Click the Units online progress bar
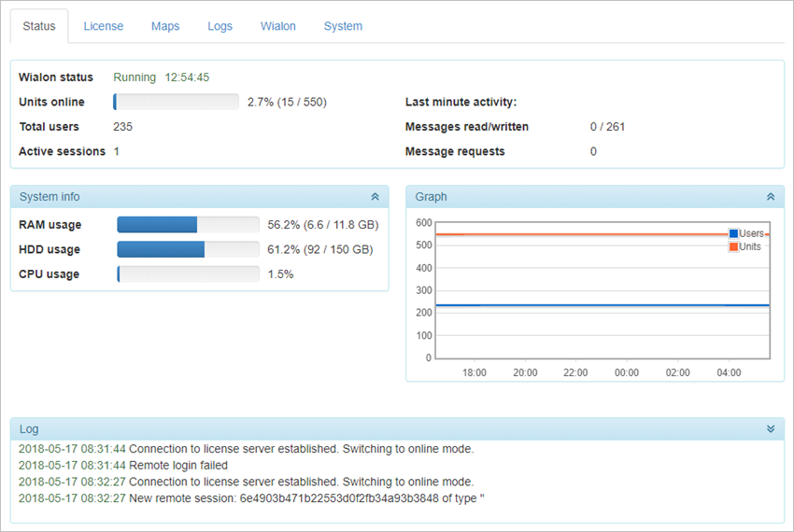Image resolution: width=794 pixels, height=532 pixels. [177, 102]
